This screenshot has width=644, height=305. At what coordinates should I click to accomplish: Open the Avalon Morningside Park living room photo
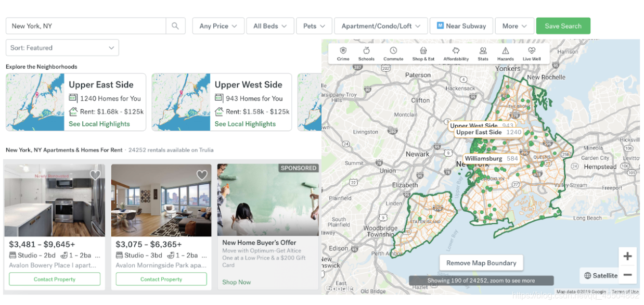161,200
